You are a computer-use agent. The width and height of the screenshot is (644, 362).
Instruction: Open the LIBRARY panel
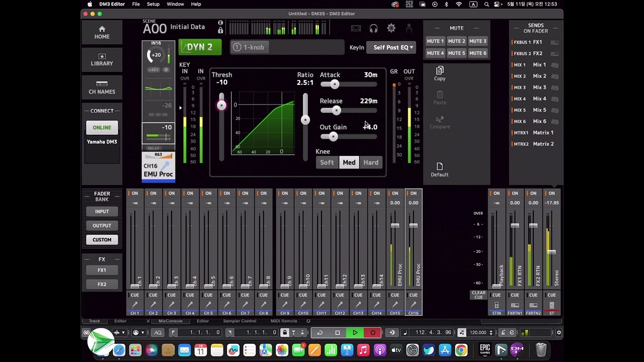102,60
